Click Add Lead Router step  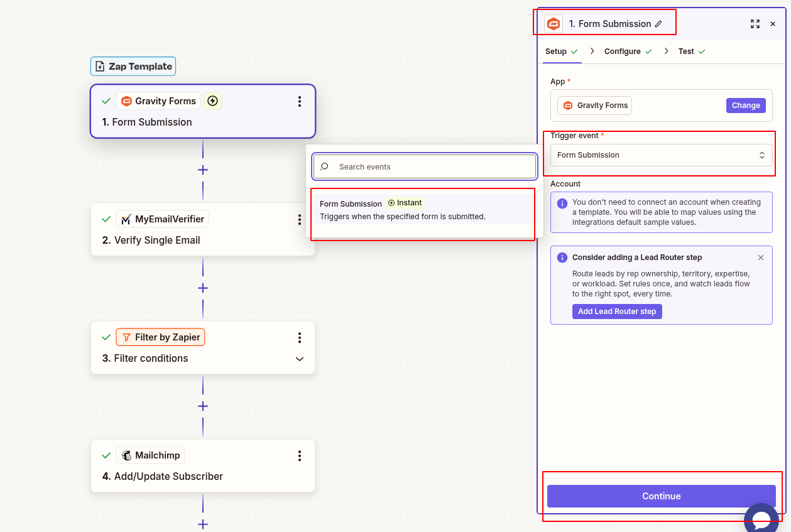click(617, 311)
